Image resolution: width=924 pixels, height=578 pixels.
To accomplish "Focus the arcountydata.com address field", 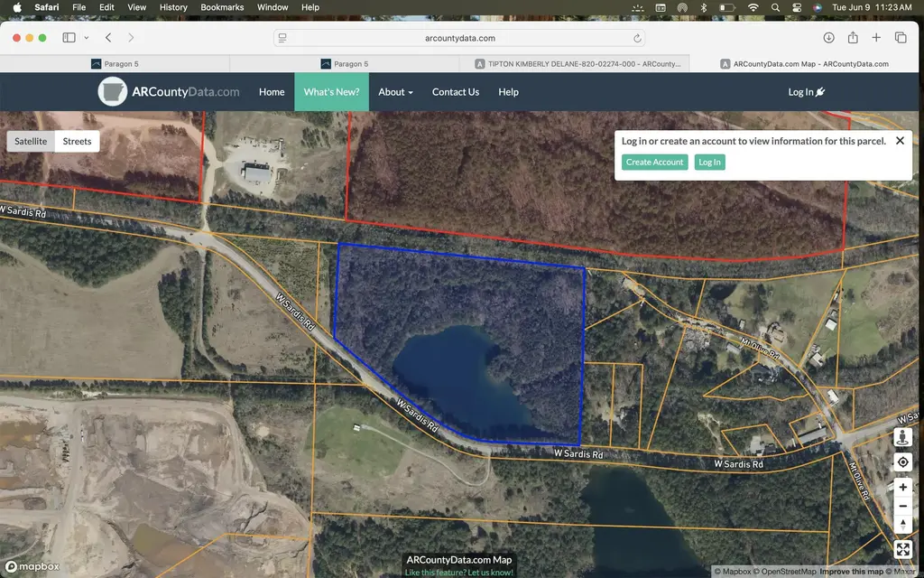I will [459, 38].
